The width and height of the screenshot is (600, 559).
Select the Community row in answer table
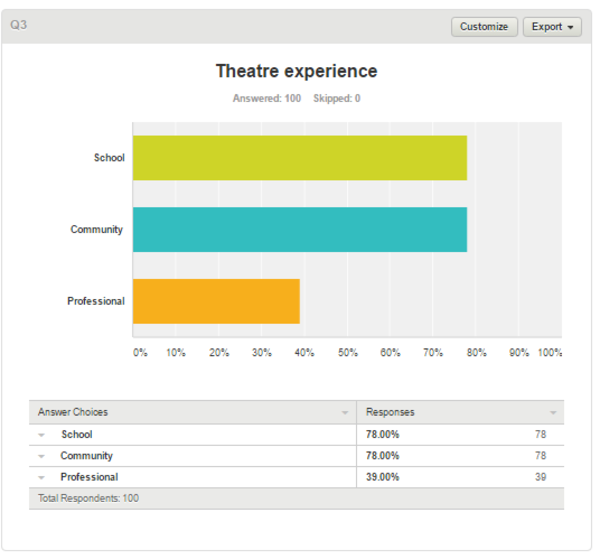297,456
